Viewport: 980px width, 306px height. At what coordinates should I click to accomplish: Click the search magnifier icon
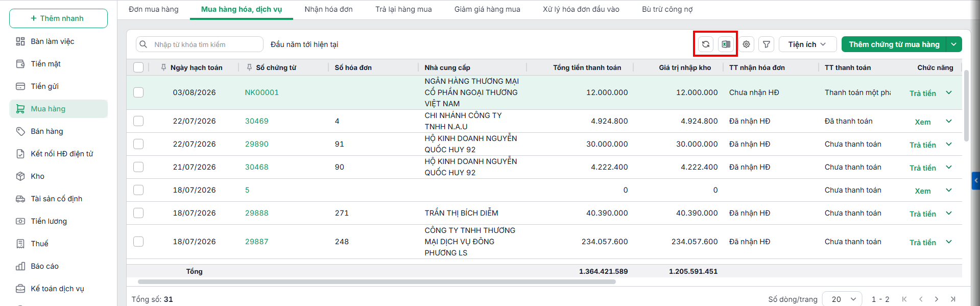pos(144,44)
